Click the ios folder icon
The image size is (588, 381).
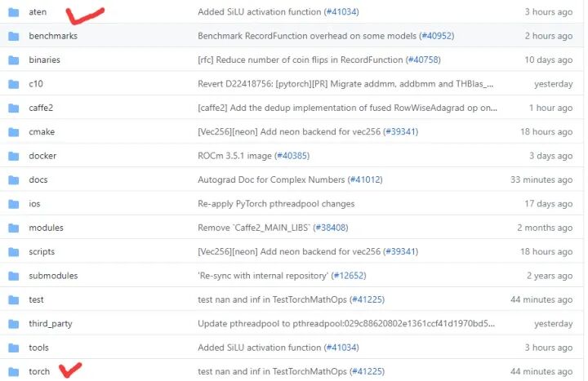click(14, 204)
